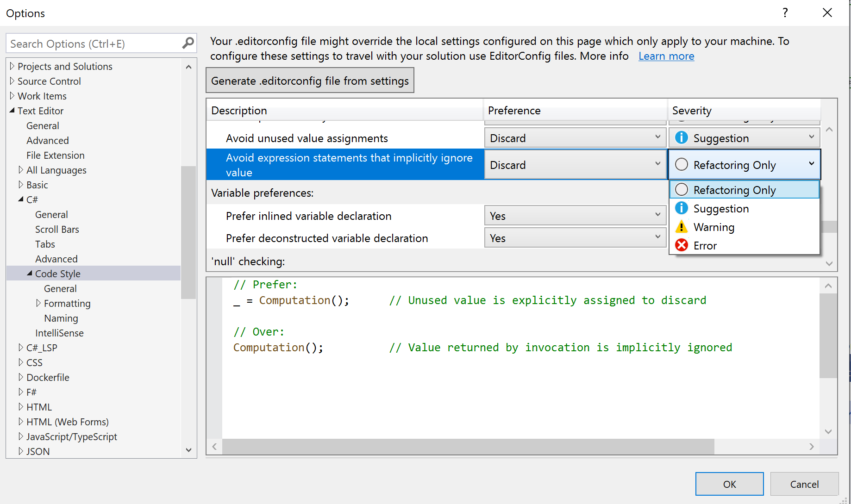Open the Learn more link
The height and width of the screenshot is (504, 851).
pos(666,56)
